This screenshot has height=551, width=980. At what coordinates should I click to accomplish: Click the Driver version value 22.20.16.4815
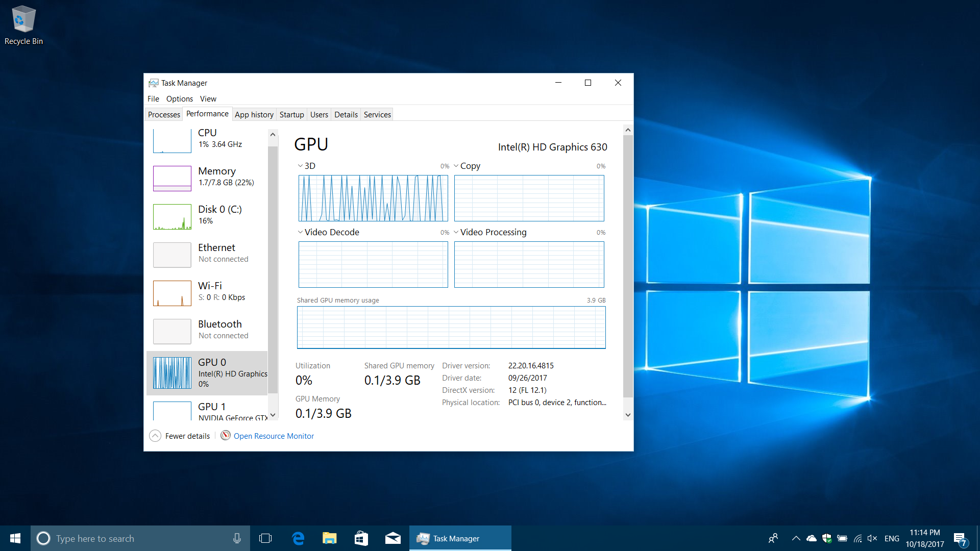point(531,366)
